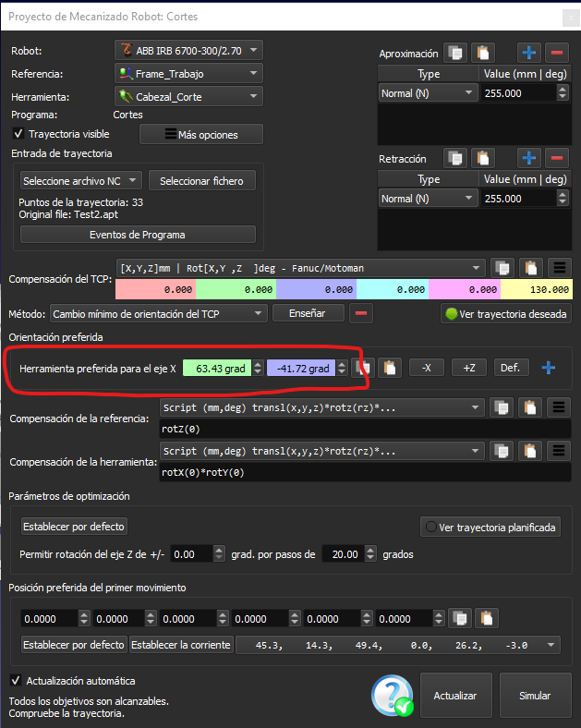Click the Eventos de Programa button
Image resolution: width=581 pixels, height=728 pixels.
tap(138, 235)
